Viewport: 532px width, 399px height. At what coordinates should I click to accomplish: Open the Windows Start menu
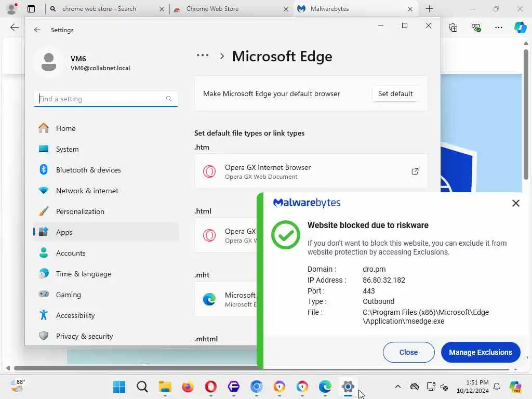coord(119,387)
